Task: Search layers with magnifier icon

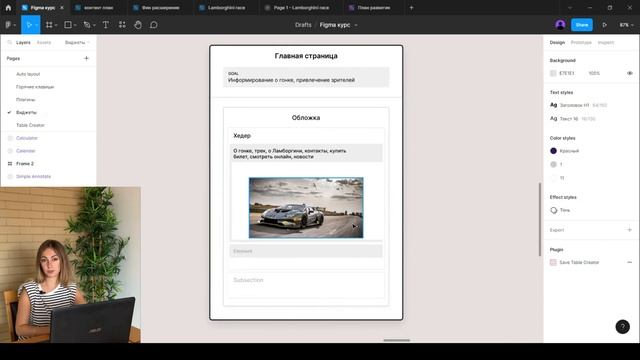Action: (9, 42)
